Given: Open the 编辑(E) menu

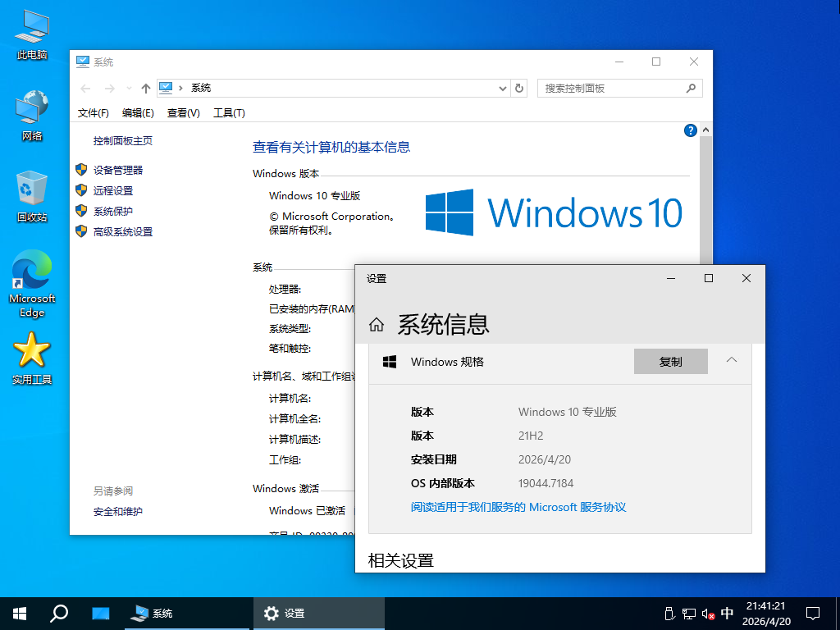Looking at the screenshot, I should click(138, 113).
